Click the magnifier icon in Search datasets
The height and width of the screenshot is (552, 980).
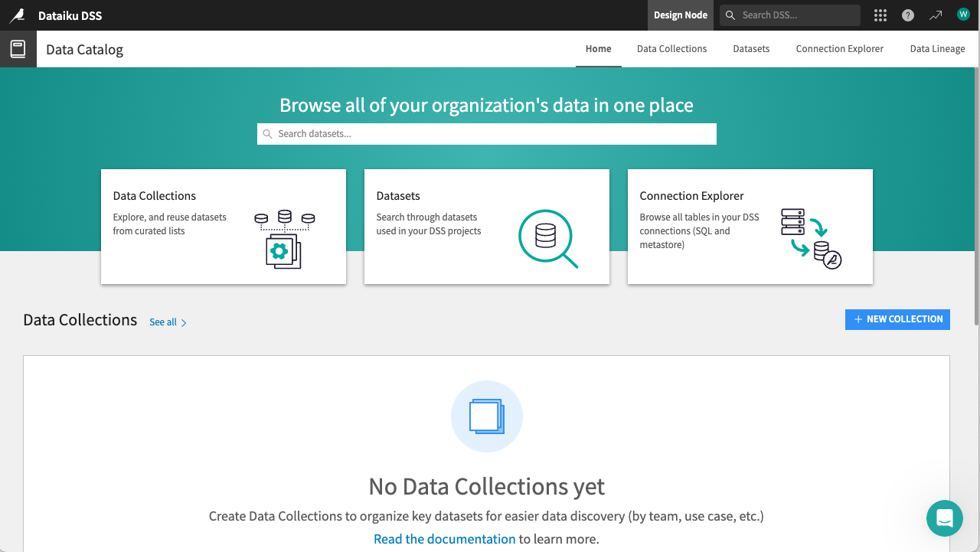tap(267, 134)
